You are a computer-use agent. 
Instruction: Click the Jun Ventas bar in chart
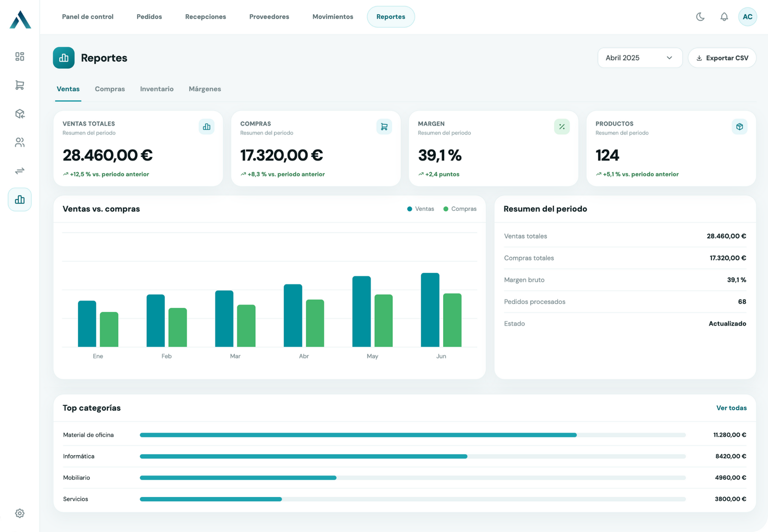pos(430,310)
